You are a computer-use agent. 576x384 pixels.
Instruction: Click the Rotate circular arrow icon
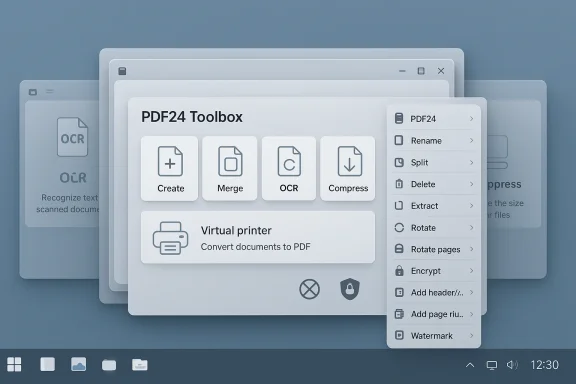pos(399,227)
